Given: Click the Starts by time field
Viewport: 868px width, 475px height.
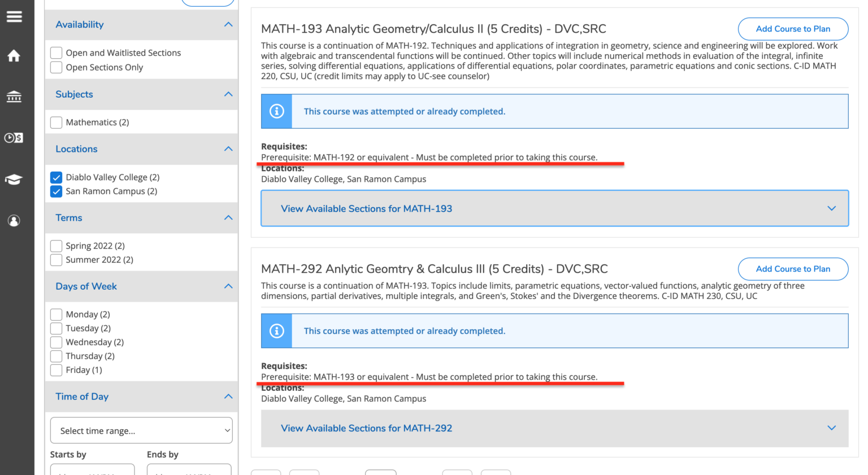Looking at the screenshot, I should [x=92, y=469].
